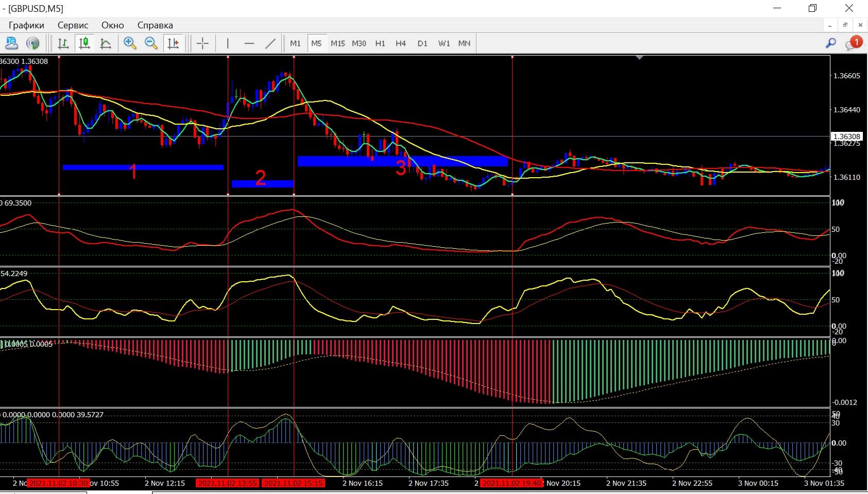Click time axis label 3 Nov 01:35

[x=824, y=483]
